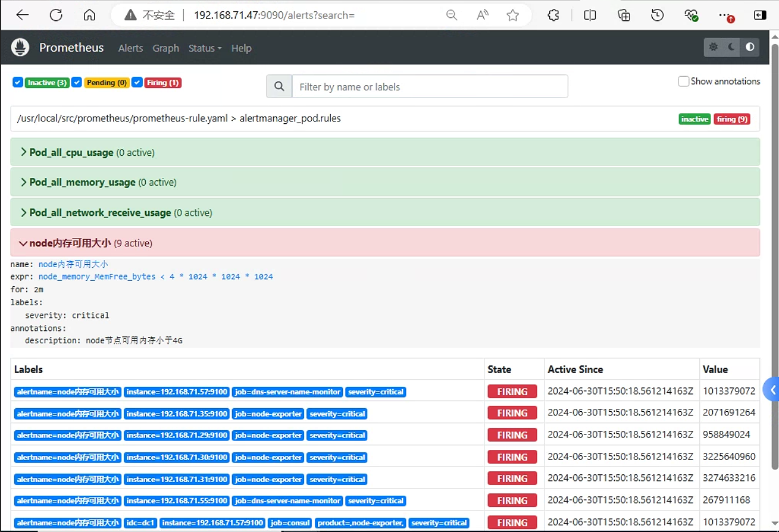This screenshot has width=779, height=532.
Task: Click the search magnifier beside filter box
Action: (x=279, y=86)
